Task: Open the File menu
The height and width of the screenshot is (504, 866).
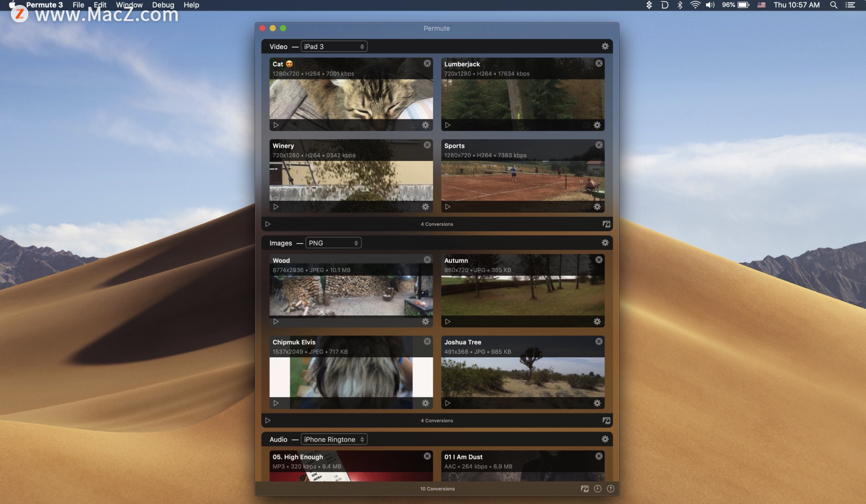Action: [x=78, y=5]
